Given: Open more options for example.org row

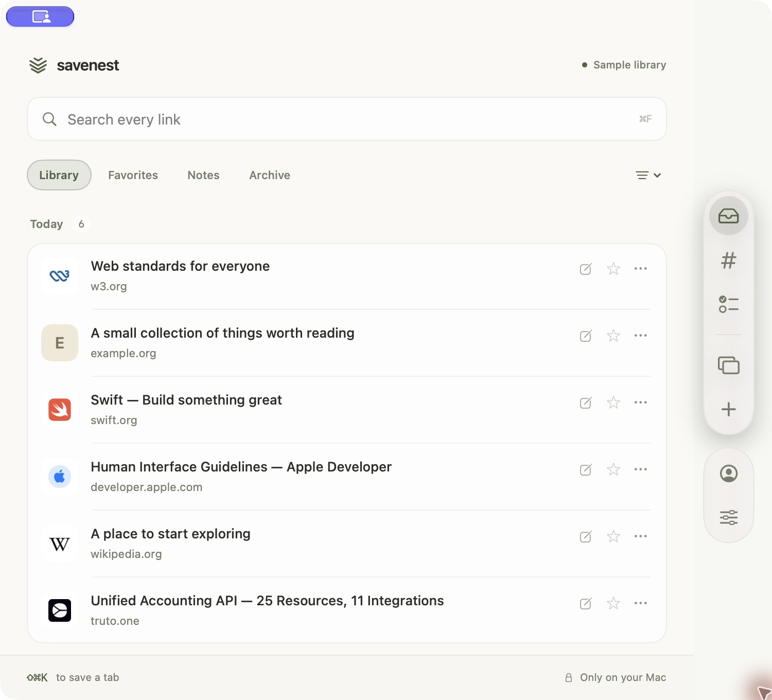Looking at the screenshot, I should click(640, 336).
